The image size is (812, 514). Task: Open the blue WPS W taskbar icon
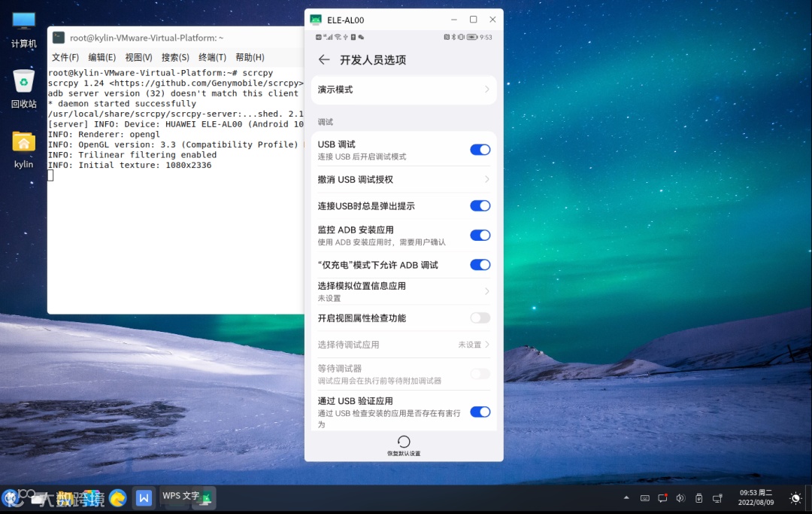pos(144,498)
